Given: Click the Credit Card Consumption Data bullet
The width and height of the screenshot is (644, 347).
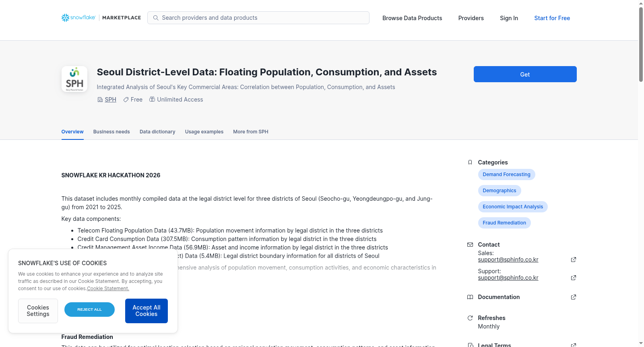Looking at the screenshot, I should click(227, 239).
